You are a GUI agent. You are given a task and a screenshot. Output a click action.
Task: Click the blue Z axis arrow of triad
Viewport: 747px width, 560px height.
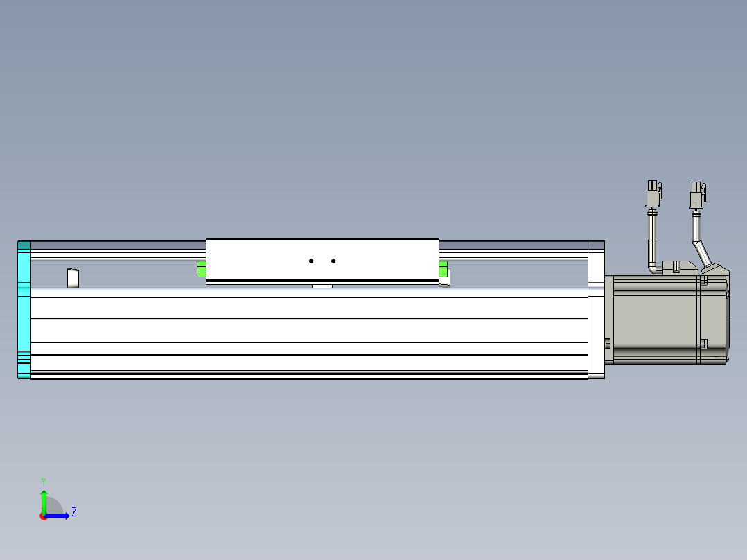coord(58,516)
